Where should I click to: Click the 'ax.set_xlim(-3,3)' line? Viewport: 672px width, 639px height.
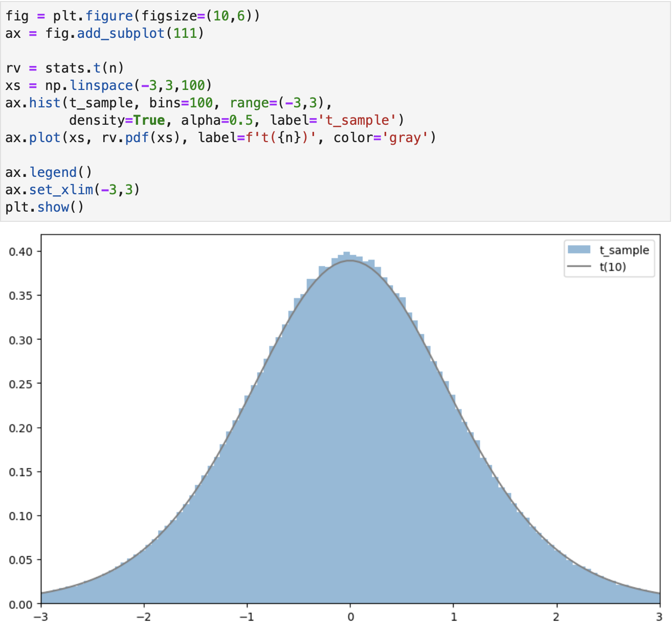pos(73,190)
